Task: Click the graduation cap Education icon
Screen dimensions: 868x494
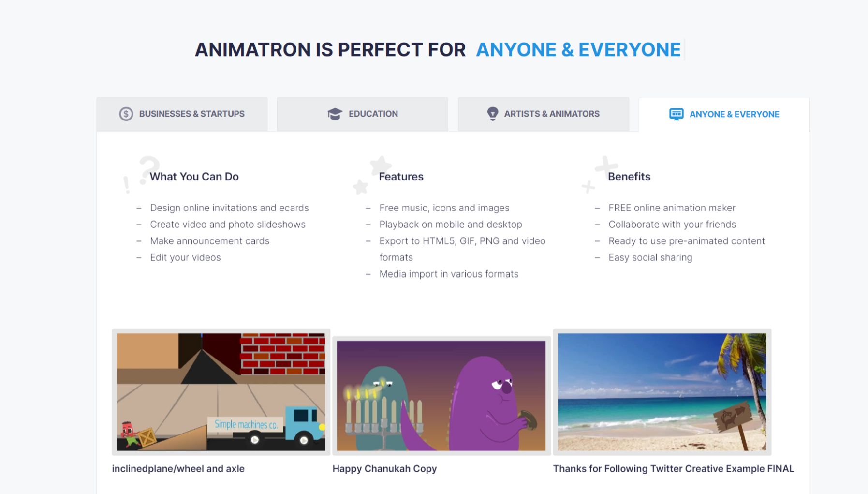Action: tap(335, 114)
